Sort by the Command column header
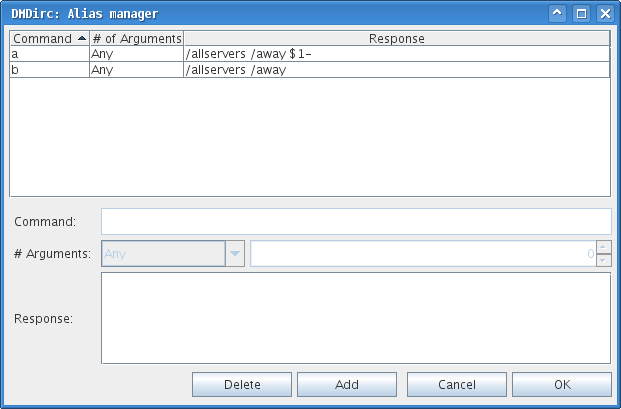Screen dimensions: 621x409 point(50,38)
